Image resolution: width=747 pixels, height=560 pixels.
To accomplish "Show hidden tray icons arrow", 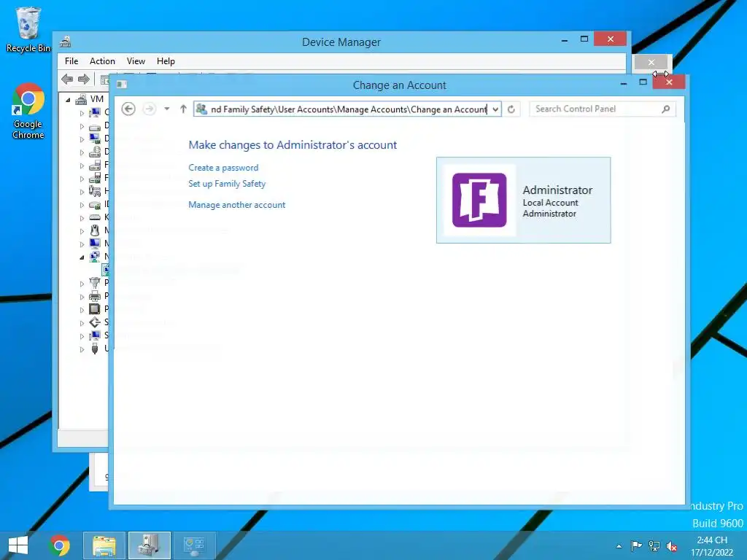I will 619,546.
